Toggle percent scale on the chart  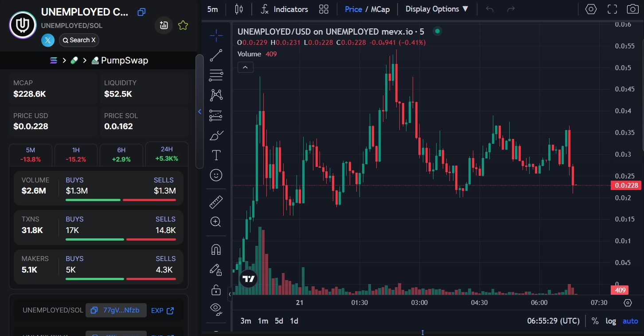[595, 321]
